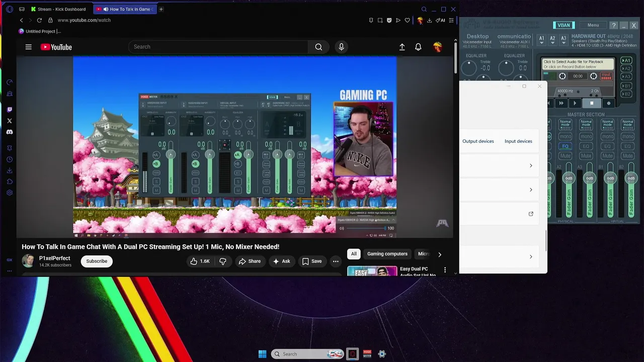Go back in Opera browser
The height and width of the screenshot is (362, 644).
[21, 20]
